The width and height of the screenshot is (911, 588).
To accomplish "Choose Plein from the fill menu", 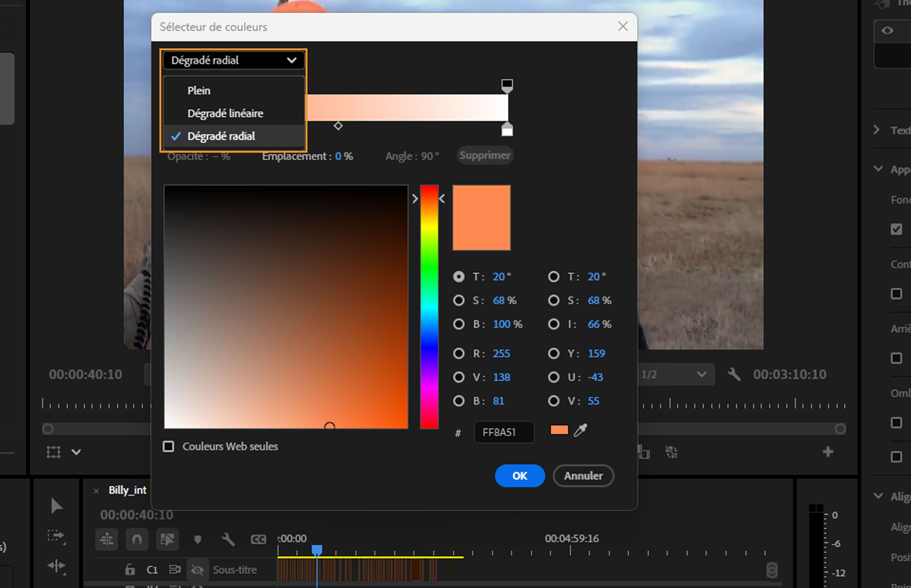I will (199, 91).
